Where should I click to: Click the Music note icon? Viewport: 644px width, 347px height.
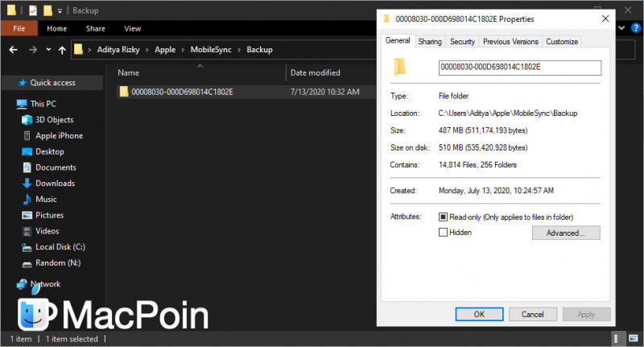click(x=27, y=199)
